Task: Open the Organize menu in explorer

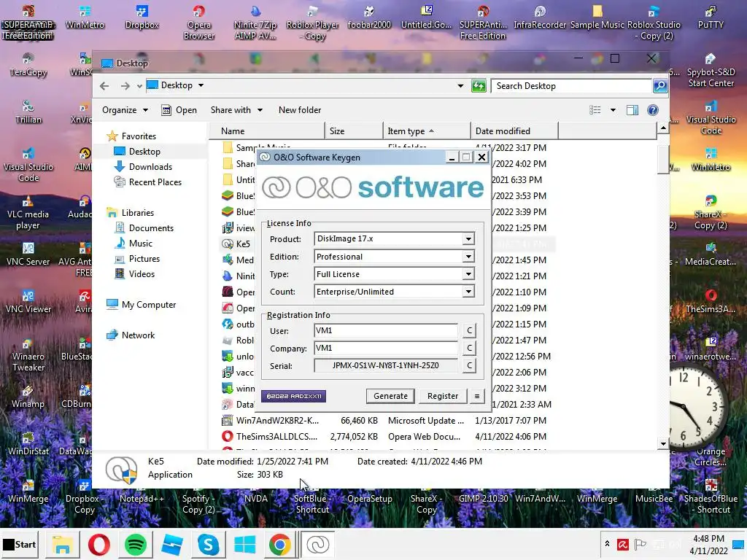Action: 125,110
